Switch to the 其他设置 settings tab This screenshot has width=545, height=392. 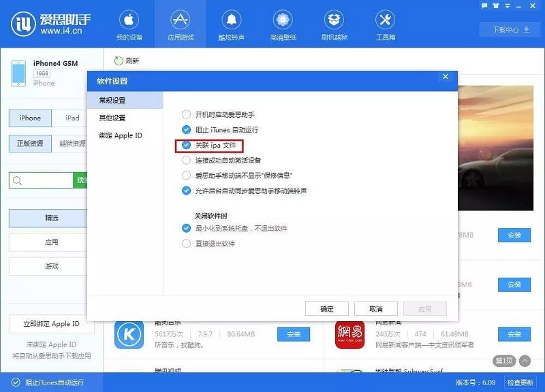coord(112,117)
